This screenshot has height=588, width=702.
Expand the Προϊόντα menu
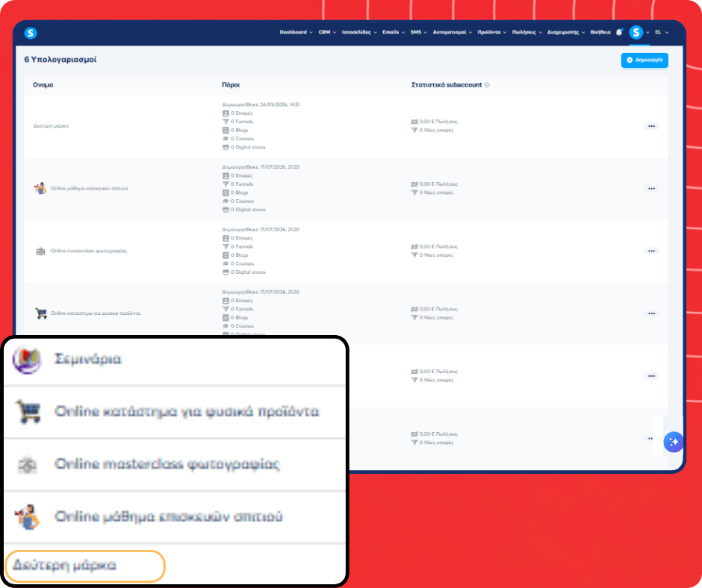[492, 32]
